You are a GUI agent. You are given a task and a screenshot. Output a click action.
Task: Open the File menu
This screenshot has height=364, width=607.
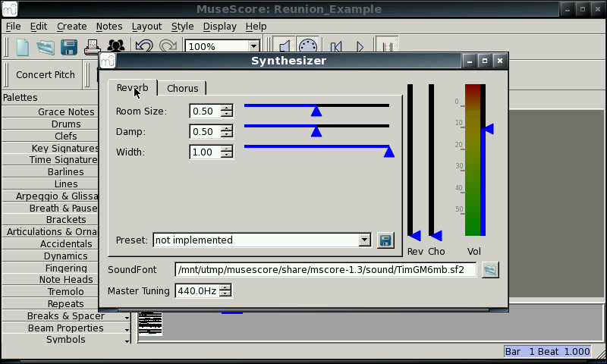pos(13,27)
